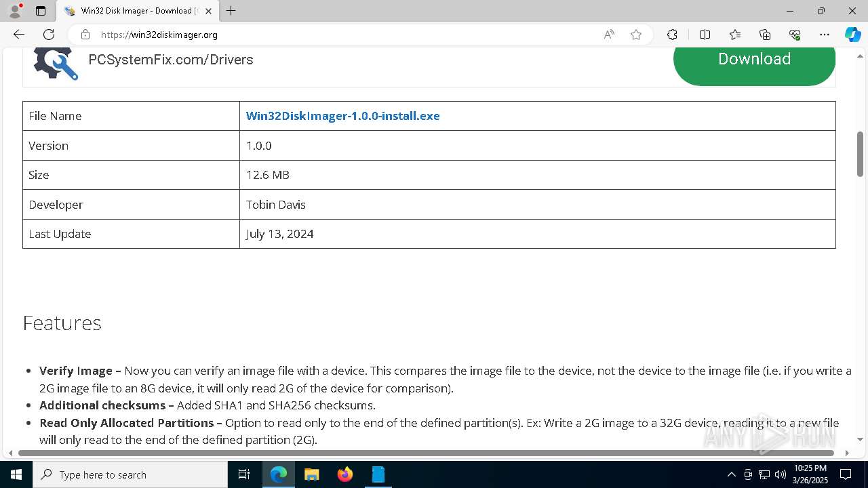Open the Favorites list
Viewport: 868px width, 488px height.
pyautogui.click(x=735, y=35)
